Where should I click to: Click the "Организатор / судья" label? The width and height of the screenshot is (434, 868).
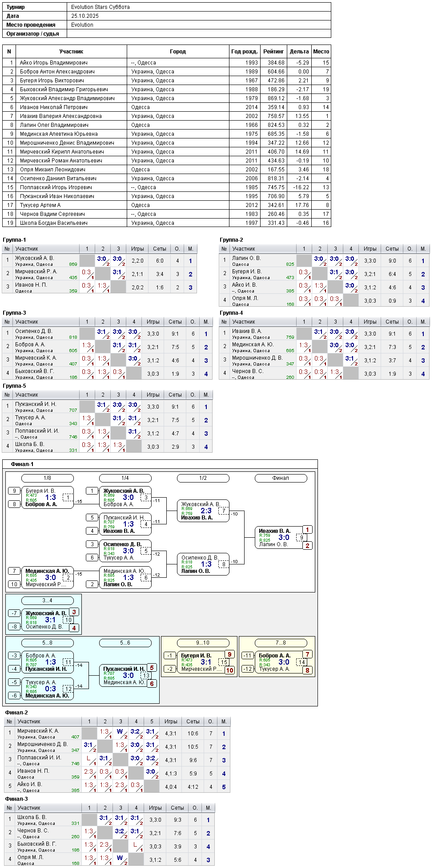coord(33,34)
